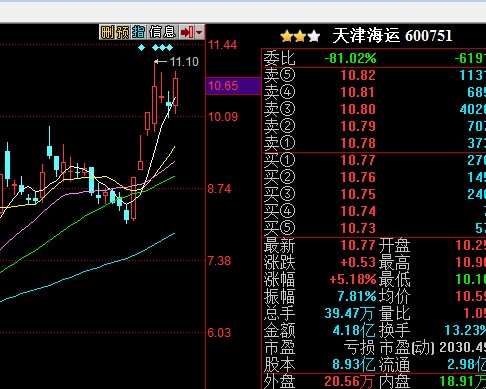This screenshot has width=486, height=389.
Task: Select the 买⑤ buy price 10.73
Action: click(x=358, y=228)
